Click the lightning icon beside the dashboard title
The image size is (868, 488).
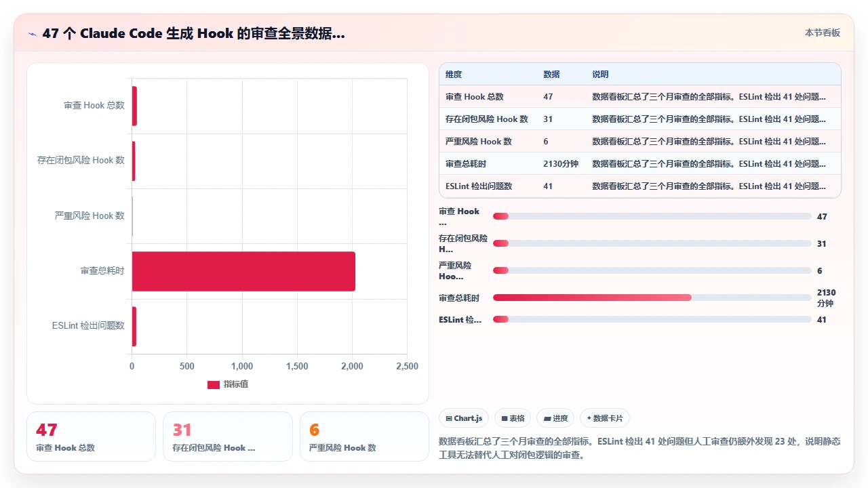[32, 33]
